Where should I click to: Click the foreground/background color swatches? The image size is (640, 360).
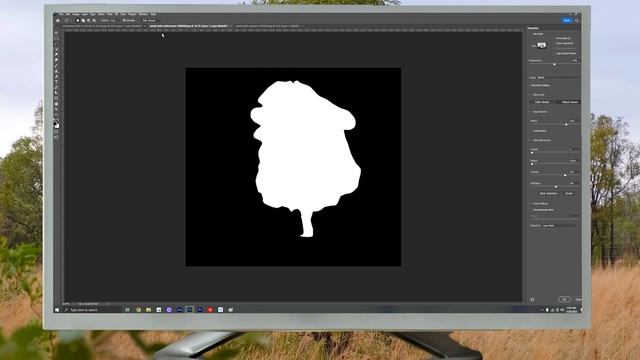tap(56, 124)
